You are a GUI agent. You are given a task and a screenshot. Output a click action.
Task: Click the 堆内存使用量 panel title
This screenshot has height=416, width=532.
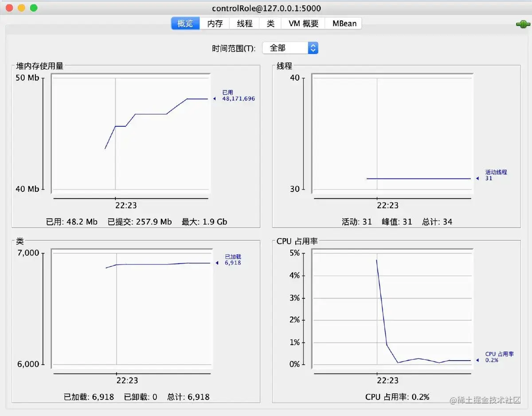40,66
